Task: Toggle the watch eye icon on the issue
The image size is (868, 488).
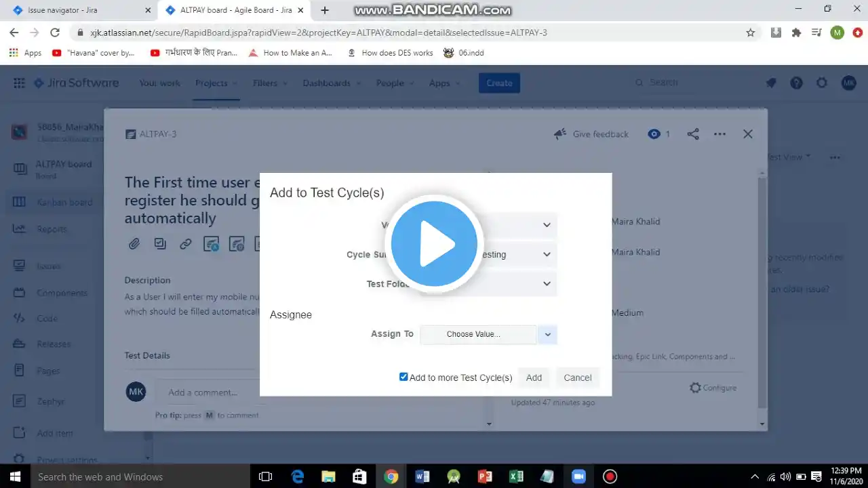Action: [654, 134]
